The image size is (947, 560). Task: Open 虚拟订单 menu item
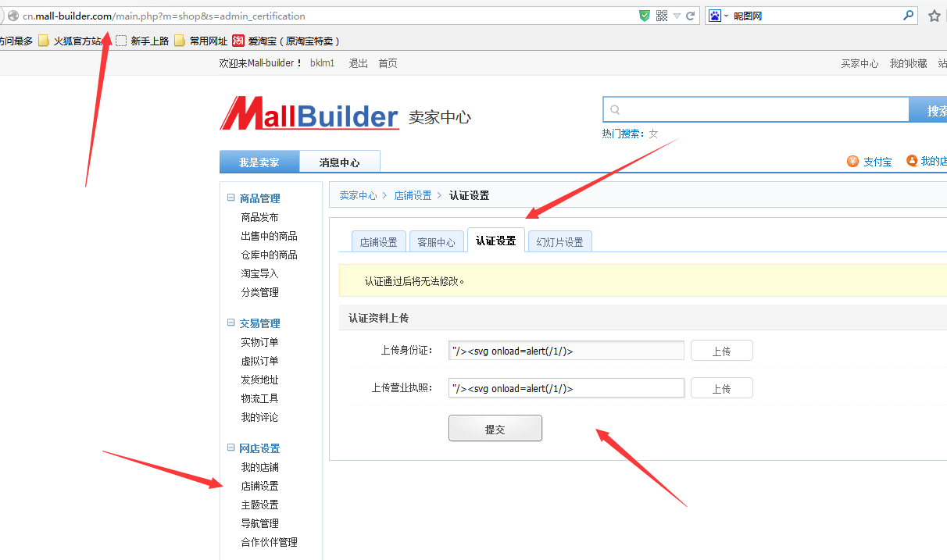259,361
